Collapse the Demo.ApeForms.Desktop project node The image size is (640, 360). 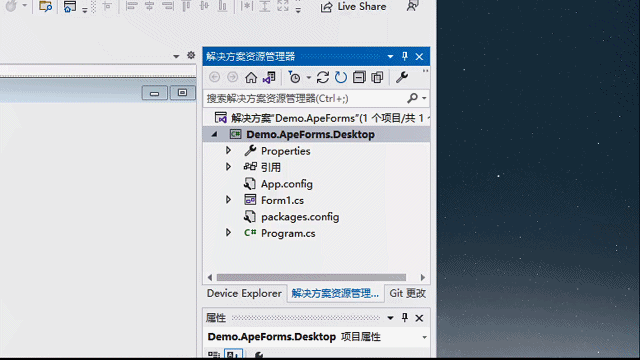pos(214,134)
